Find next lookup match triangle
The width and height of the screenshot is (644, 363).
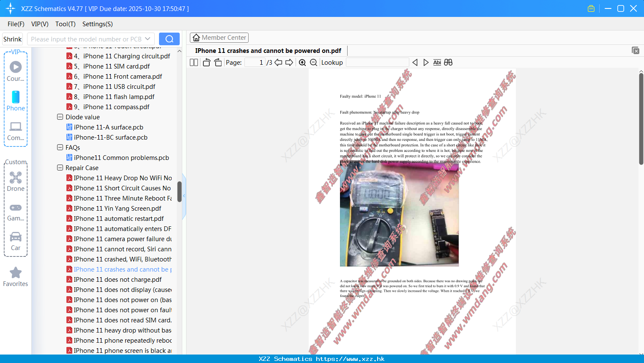coord(426,63)
